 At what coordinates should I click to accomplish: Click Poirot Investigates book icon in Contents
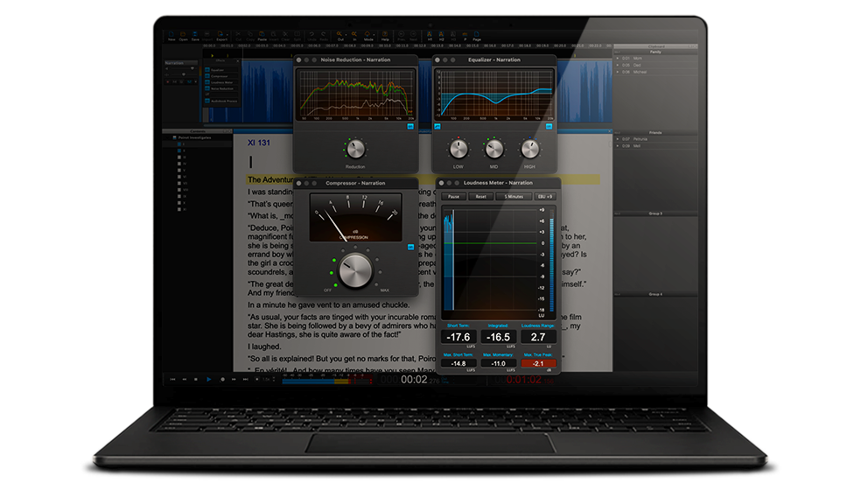[175, 137]
